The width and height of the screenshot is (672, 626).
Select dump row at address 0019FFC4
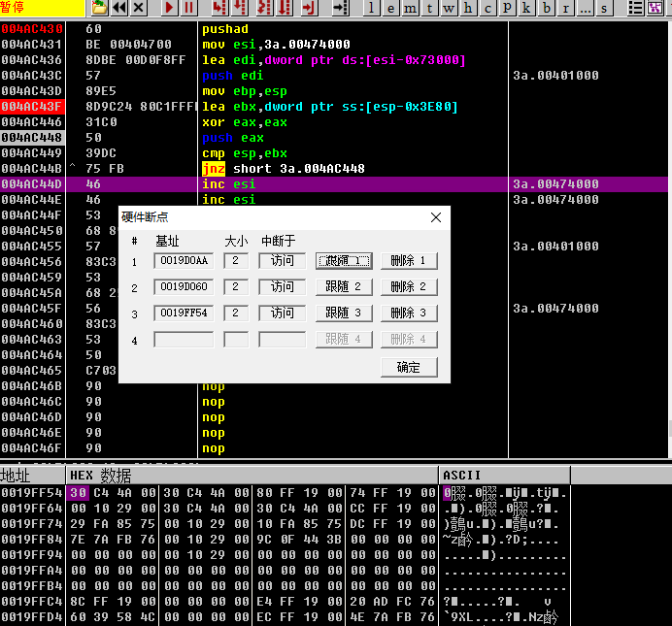pyautogui.click(x=285, y=602)
